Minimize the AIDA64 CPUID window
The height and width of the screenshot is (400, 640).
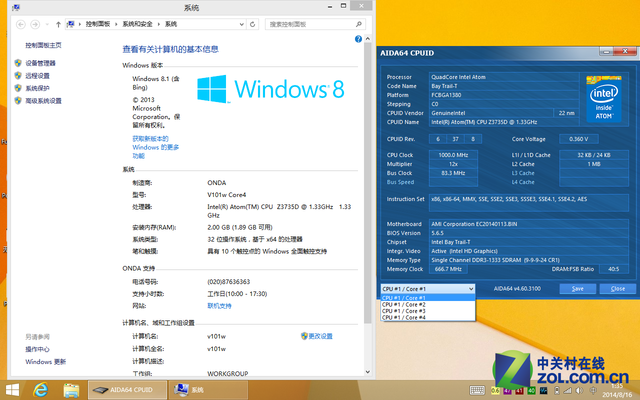click(x=607, y=51)
